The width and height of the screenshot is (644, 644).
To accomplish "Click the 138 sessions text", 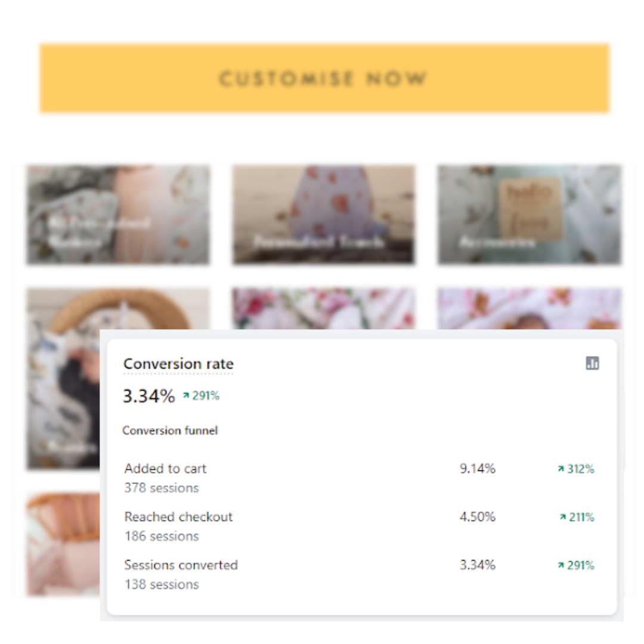I will [x=162, y=584].
